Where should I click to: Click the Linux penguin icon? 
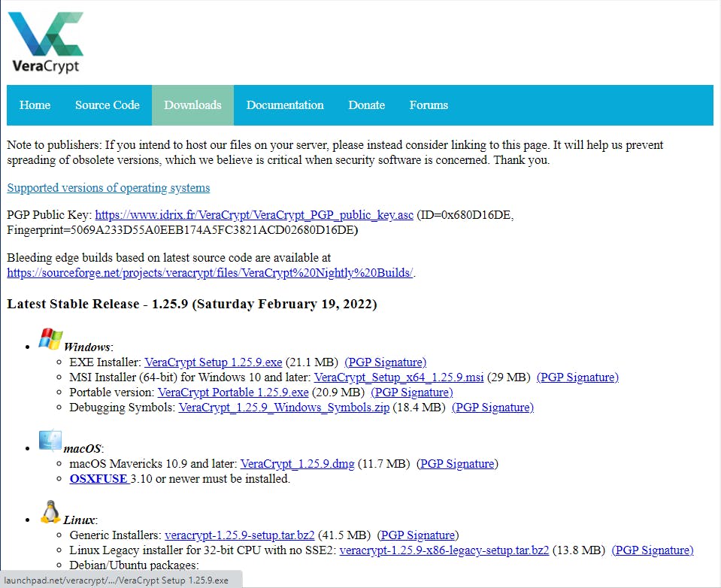click(50, 512)
